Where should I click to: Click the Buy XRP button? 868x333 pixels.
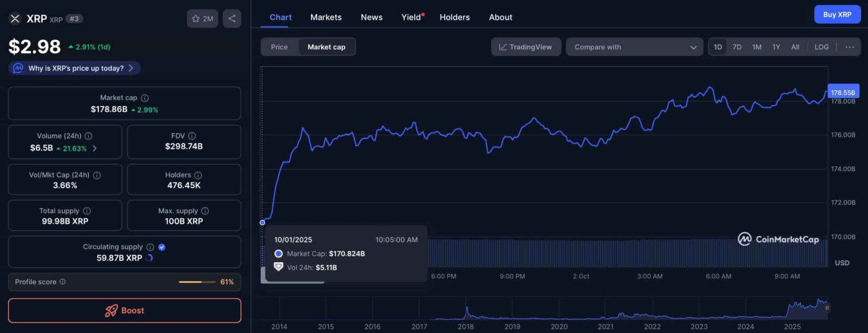(x=837, y=14)
